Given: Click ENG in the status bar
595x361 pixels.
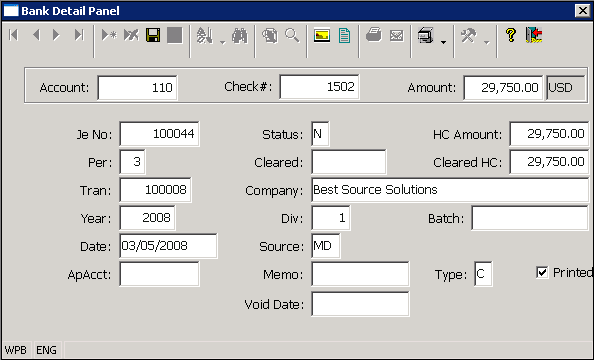Looking at the screenshot, I should click(46, 350).
